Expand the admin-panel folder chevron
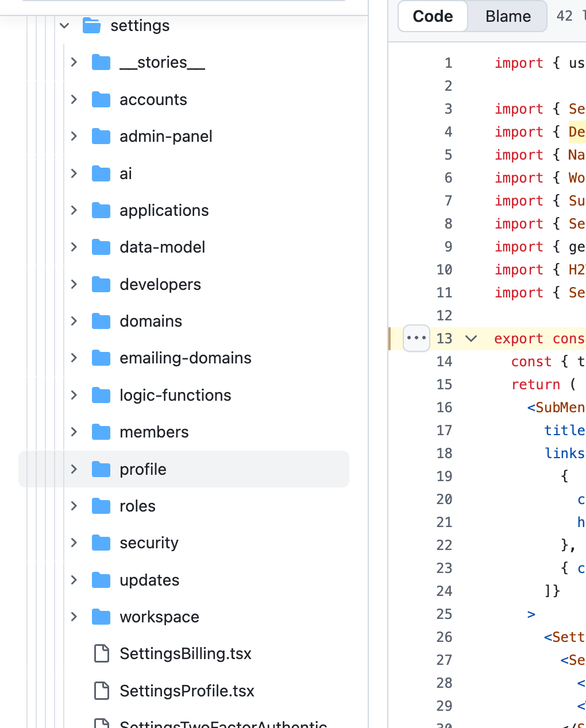This screenshot has width=586, height=728. (x=74, y=136)
